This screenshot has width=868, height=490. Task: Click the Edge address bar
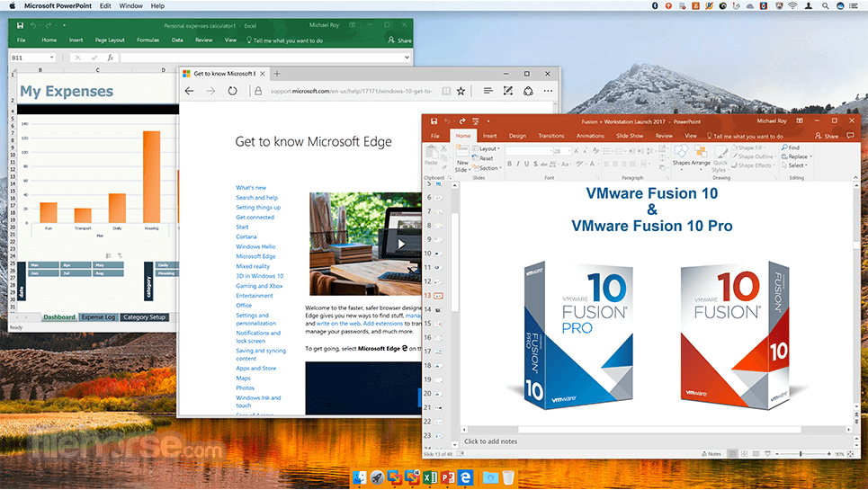[351, 91]
